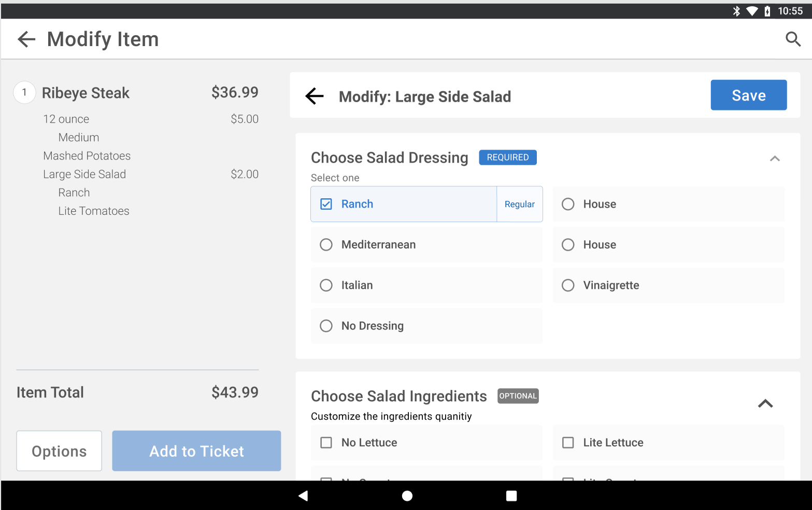Check the No Lettuce option
Screen dimensions: 812x510
tap(326, 443)
